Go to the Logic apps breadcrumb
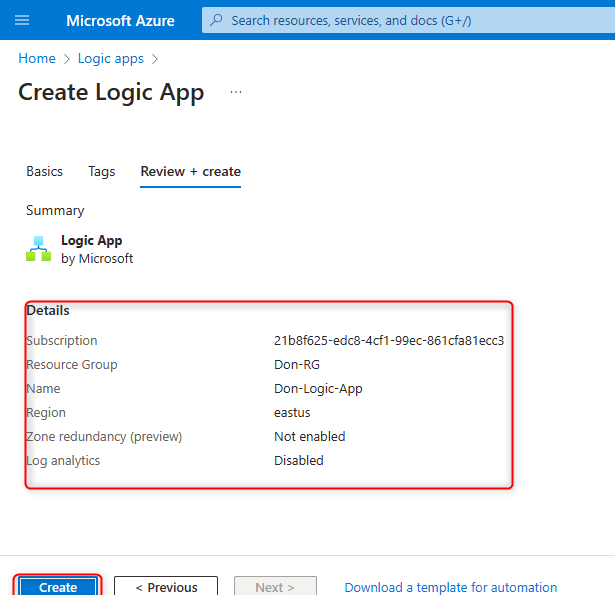The image size is (615, 595). tap(111, 59)
